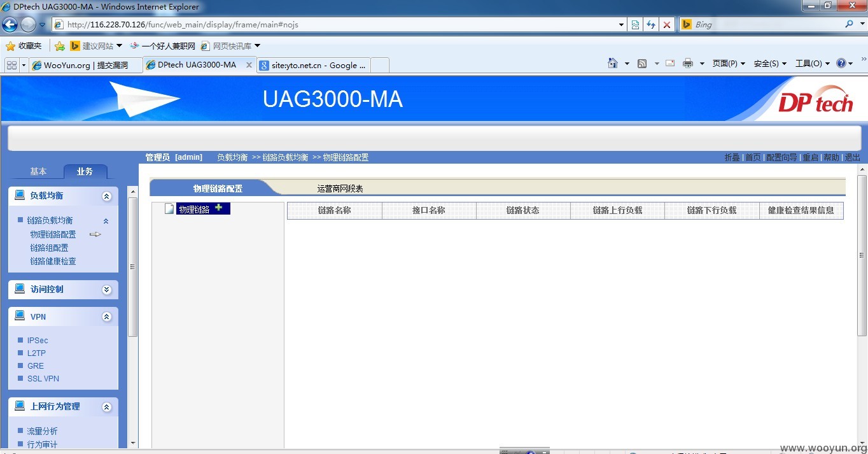Viewport: 868px width, 454px height.
Task: Stop loading with the red X icon
Action: click(x=667, y=25)
